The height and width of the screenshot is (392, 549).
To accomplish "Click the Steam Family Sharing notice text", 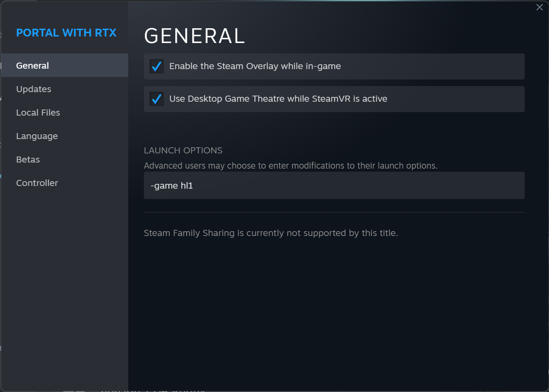I will pyautogui.click(x=271, y=233).
